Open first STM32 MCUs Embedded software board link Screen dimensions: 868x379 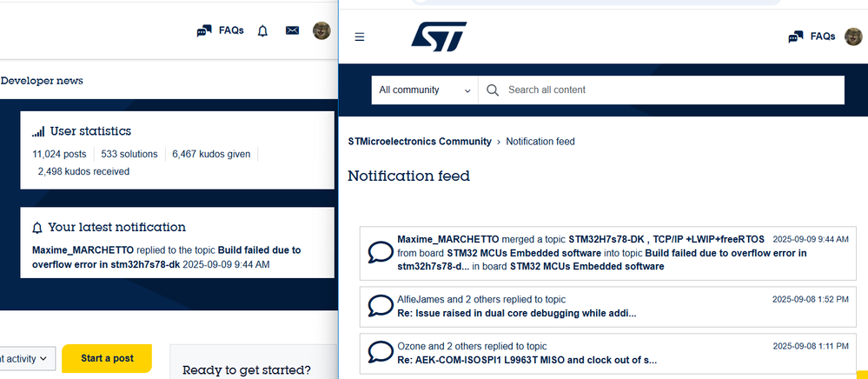point(524,253)
